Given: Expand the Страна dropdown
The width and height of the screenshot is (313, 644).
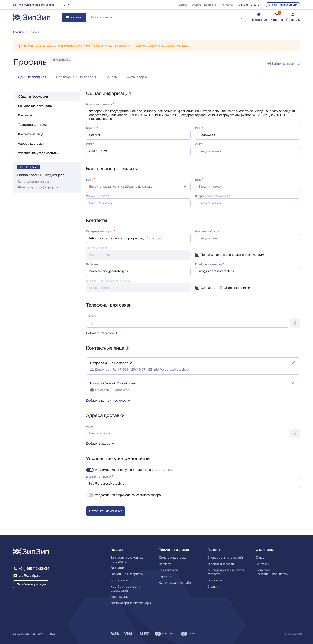Looking at the screenshot, I should [138, 135].
